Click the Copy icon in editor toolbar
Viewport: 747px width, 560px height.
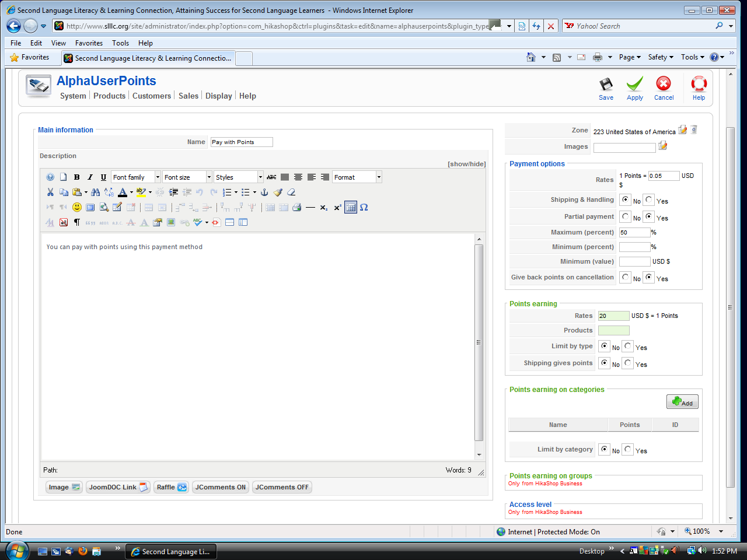(x=64, y=192)
